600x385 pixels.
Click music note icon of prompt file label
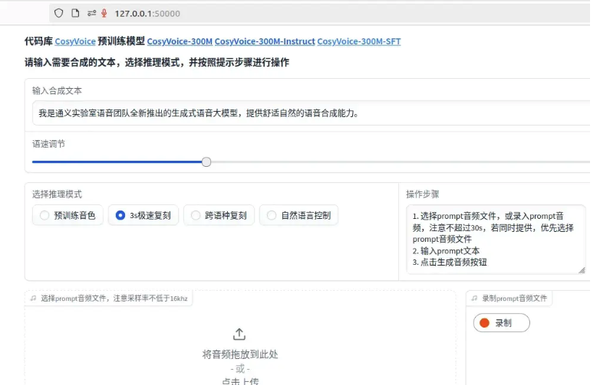[33, 298]
